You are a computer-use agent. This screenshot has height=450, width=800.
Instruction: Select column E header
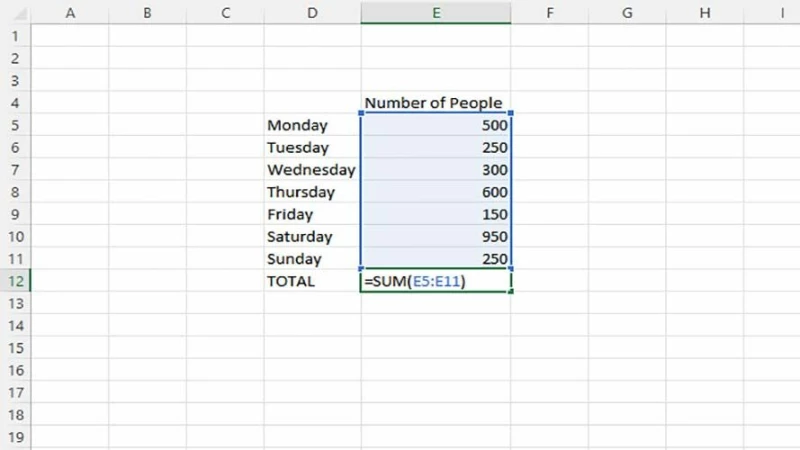(x=436, y=13)
